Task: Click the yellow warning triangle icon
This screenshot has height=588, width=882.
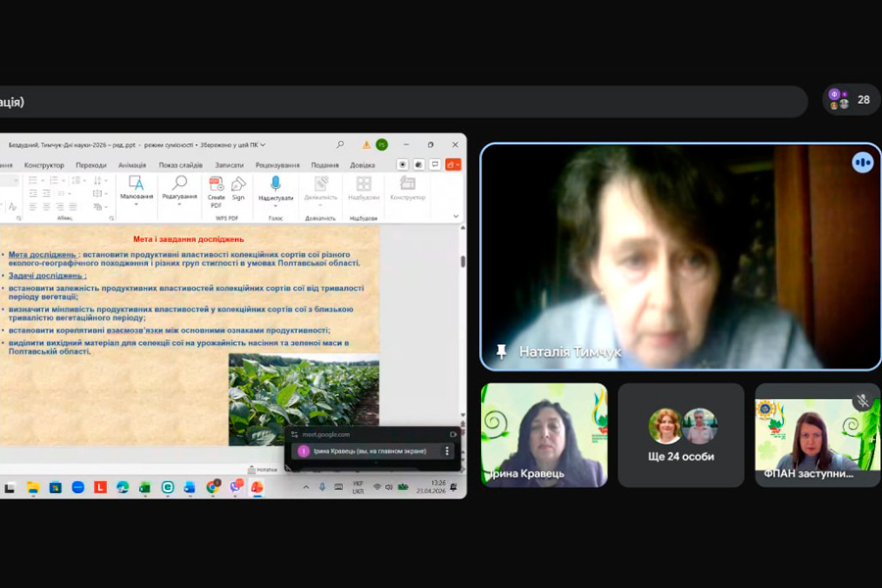Action: pyautogui.click(x=367, y=145)
